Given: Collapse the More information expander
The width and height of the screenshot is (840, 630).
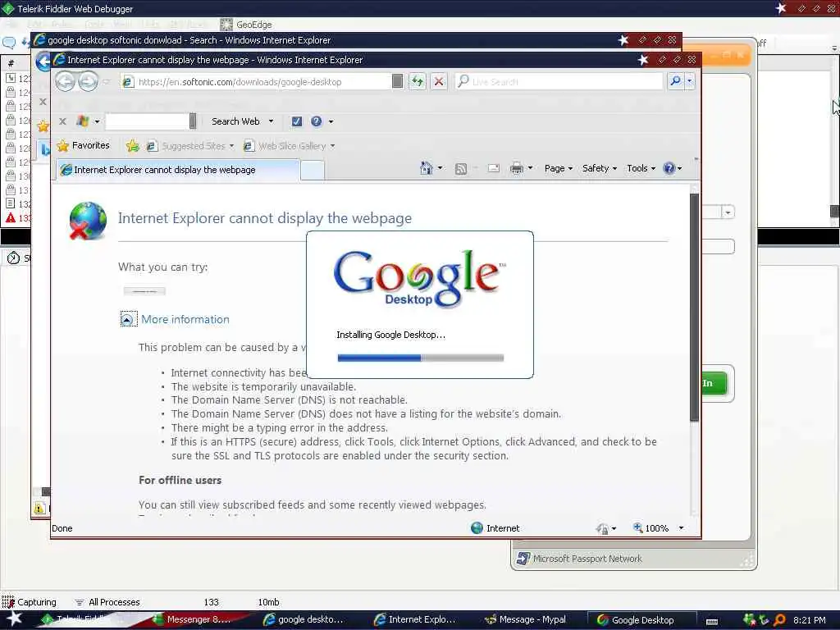Looking at the screenshot, I should tap(127, 320).
